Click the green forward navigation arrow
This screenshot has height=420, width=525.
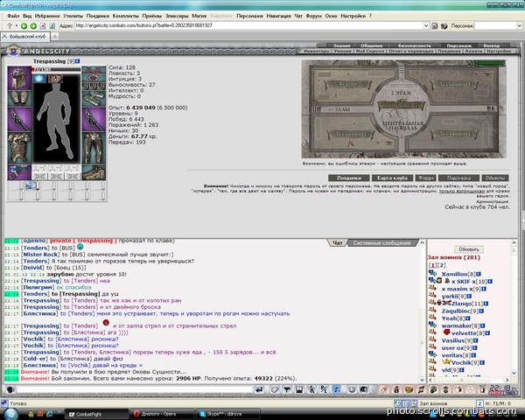[33, 25]
